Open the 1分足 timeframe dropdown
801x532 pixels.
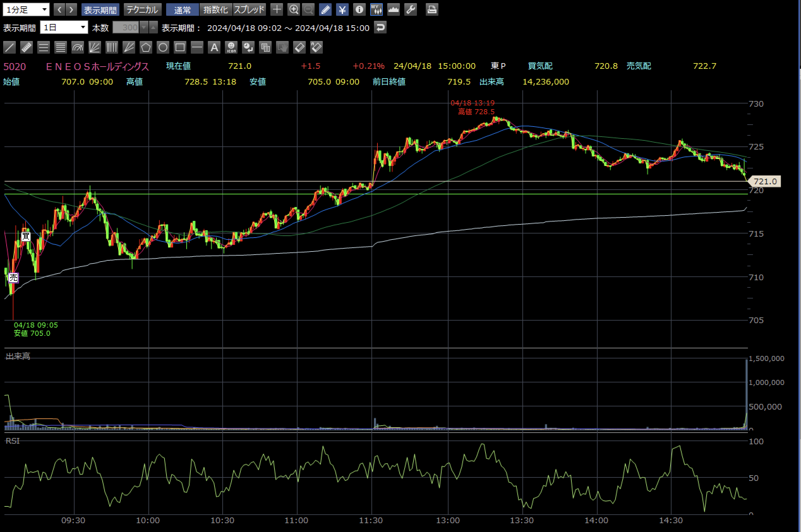[x=26, y=9]
